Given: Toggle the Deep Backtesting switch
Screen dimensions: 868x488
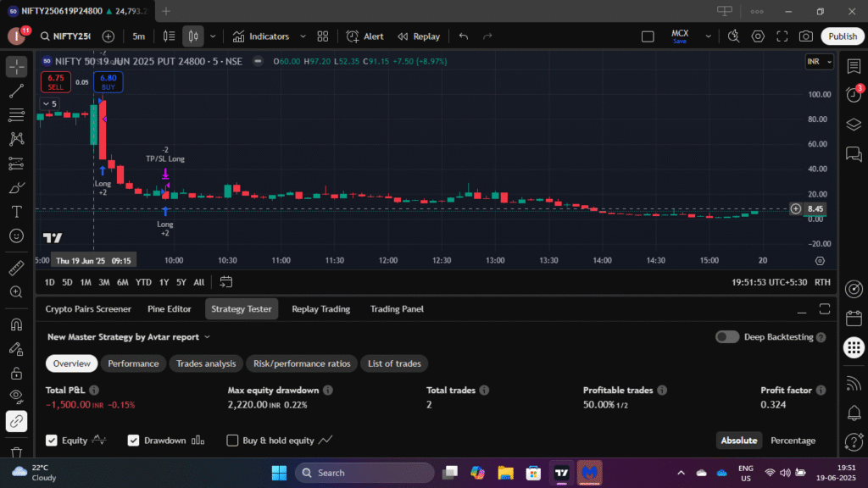Looking at the screenshot, I should coord(726,337).
